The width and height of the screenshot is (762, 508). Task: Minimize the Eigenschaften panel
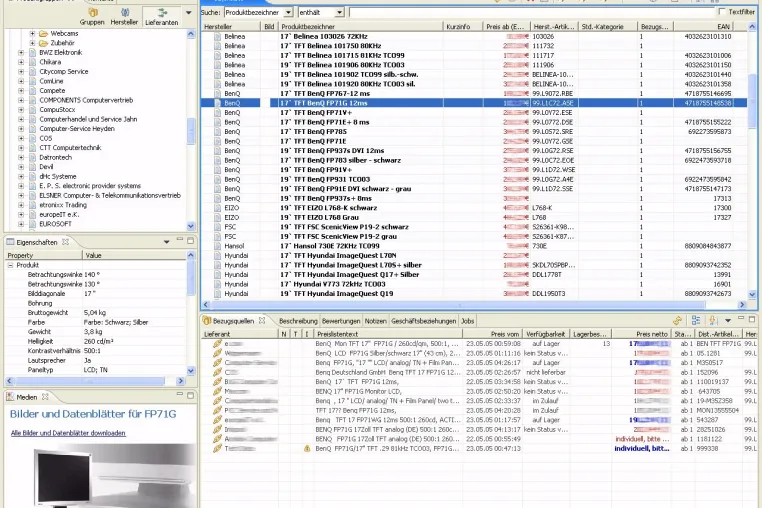coord(179,240)
